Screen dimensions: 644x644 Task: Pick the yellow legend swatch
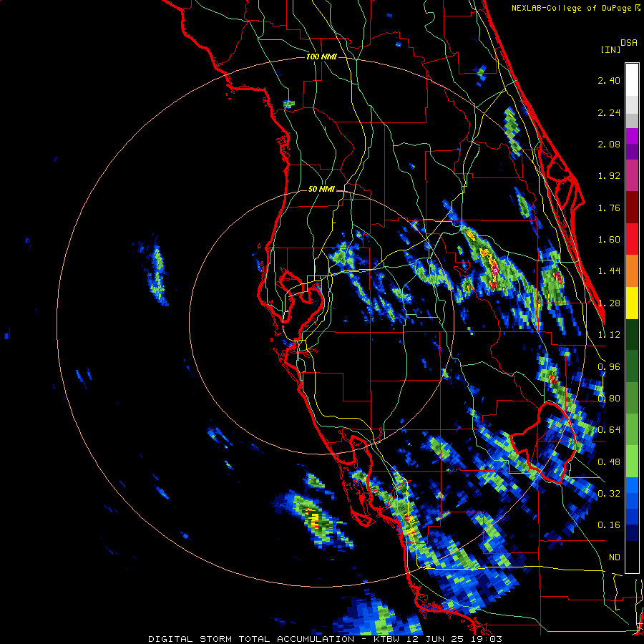pyautogui.click(x=632, y=303)
